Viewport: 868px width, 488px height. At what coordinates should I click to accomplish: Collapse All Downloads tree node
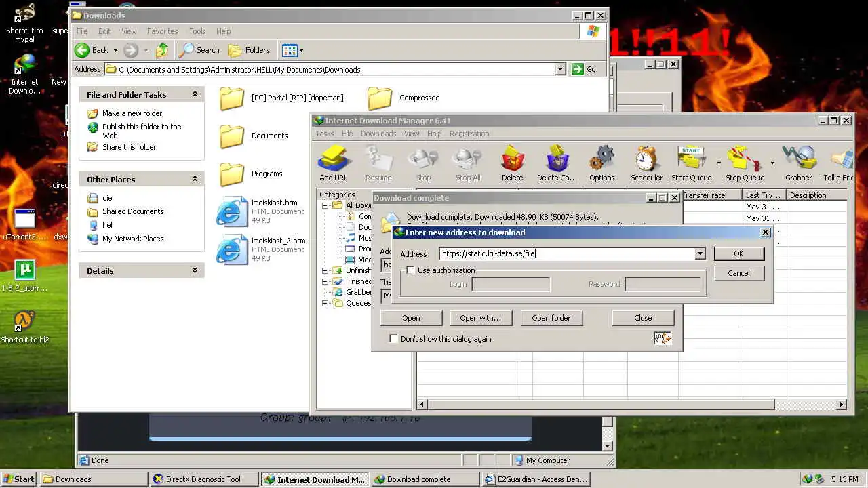pyautogui.click(x=325, y=205)
